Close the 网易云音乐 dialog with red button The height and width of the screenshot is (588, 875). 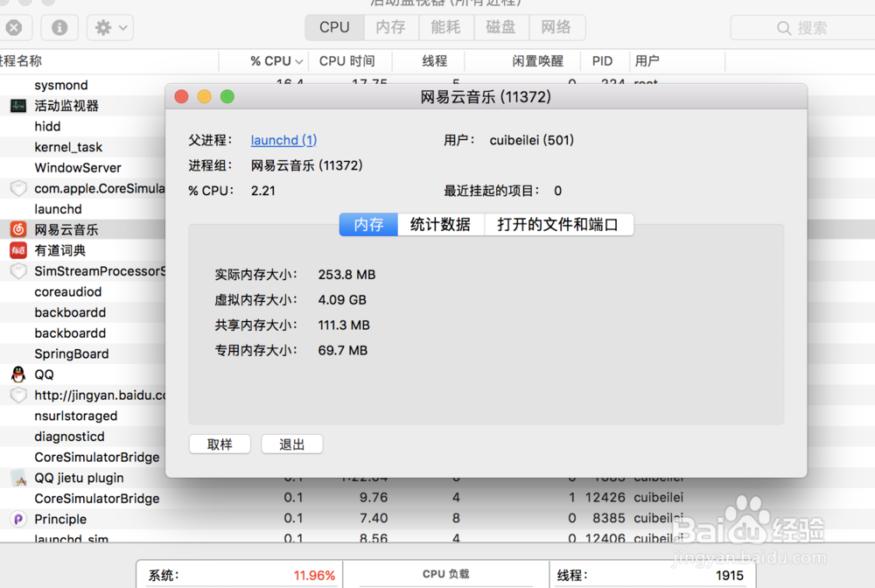(x=181, y=96)
